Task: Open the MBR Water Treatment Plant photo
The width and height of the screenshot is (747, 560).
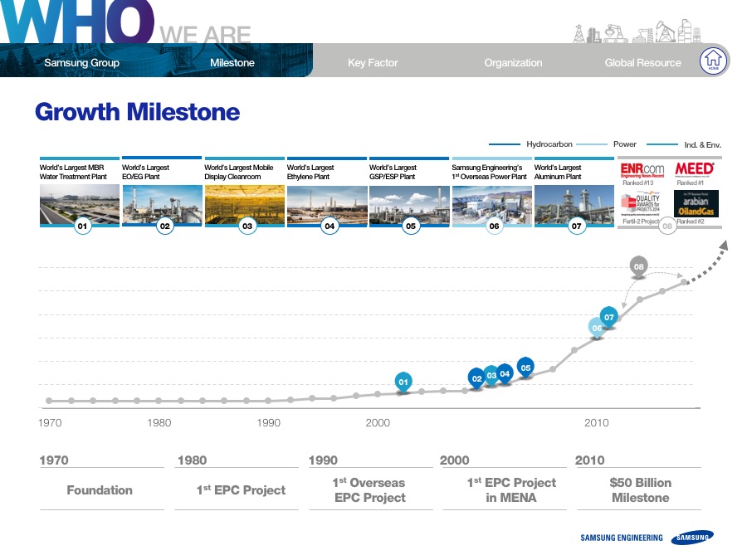Action: tap(80, 205)
